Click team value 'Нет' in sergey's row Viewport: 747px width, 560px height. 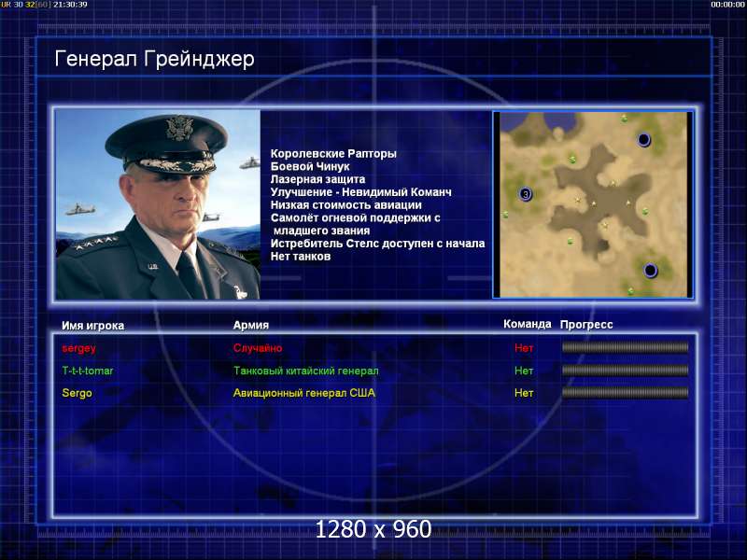click(x=524, y=348)
